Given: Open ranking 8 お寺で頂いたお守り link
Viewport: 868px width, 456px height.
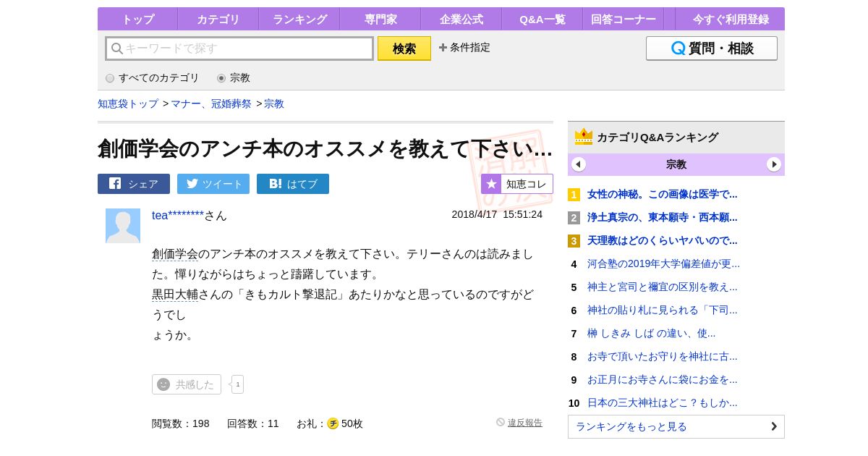Looking at the screenshot, I should 662,356.
